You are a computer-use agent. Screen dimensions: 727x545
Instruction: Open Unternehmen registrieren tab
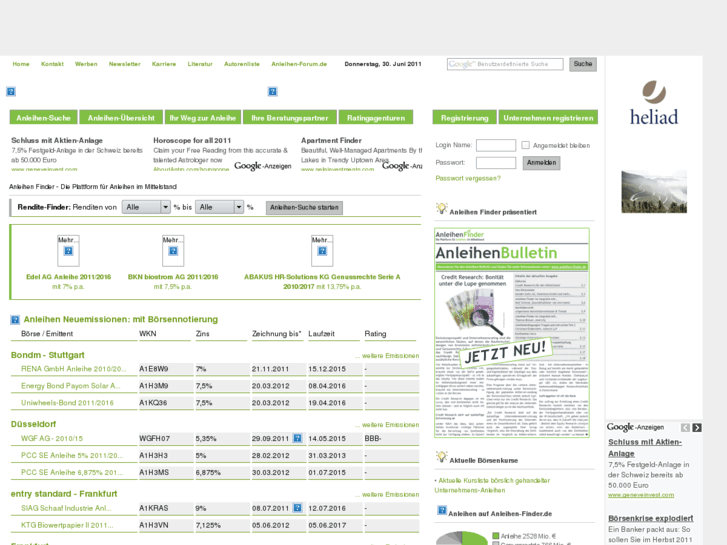point(548,117)
